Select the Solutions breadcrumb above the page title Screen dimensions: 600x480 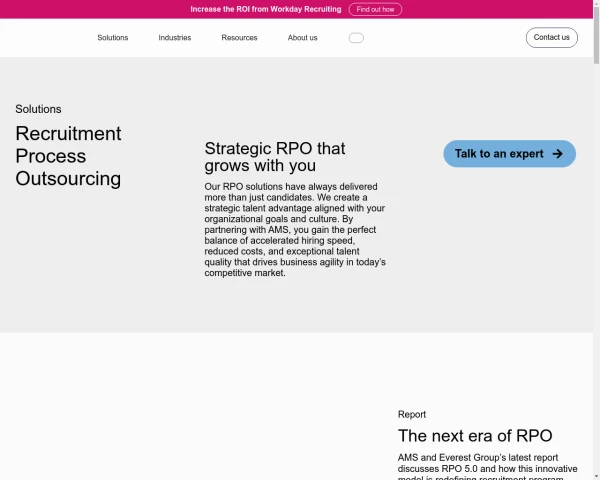click(x=38, y=109)
